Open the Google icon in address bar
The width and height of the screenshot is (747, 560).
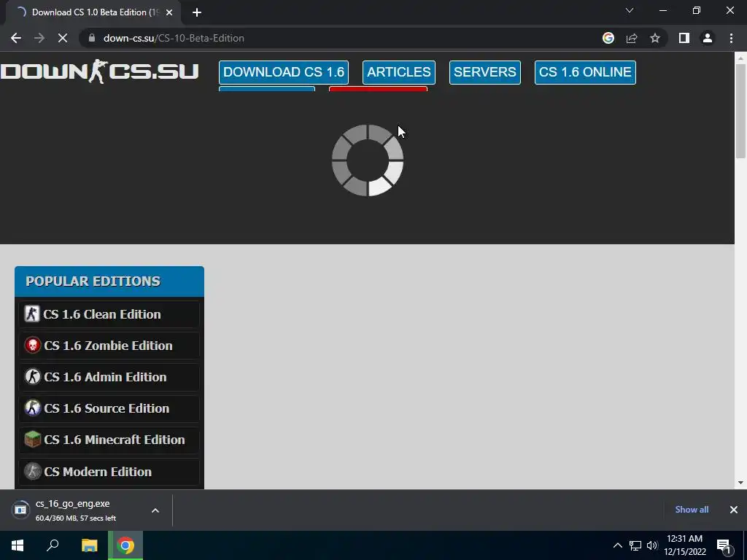[608, 38]
